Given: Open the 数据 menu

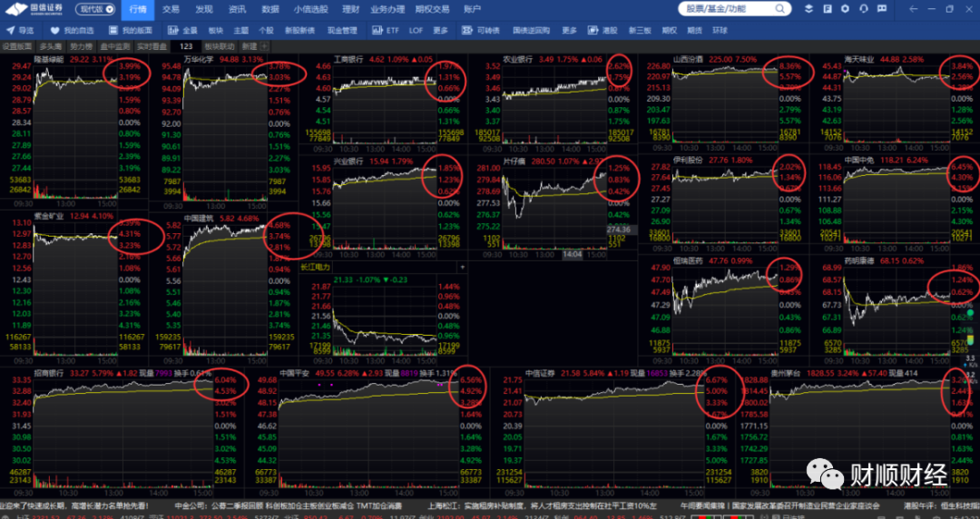Looking at the screenshot, I should tap(270, 9).
